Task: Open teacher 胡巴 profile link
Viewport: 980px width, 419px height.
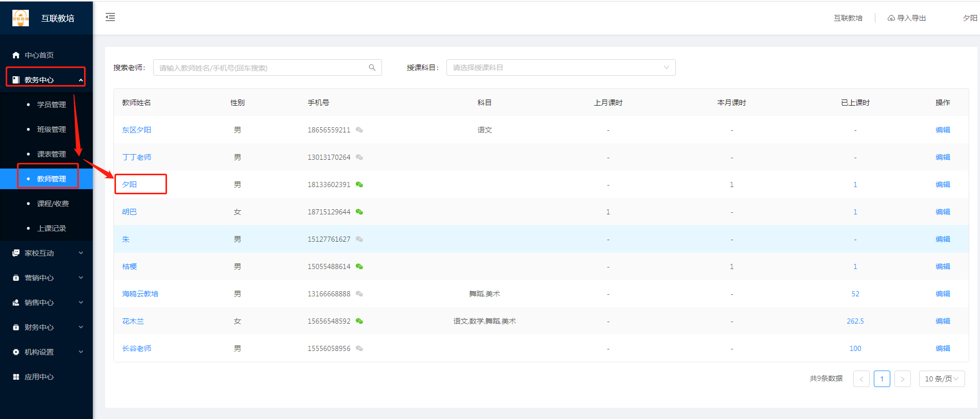Action: point(129,212)
